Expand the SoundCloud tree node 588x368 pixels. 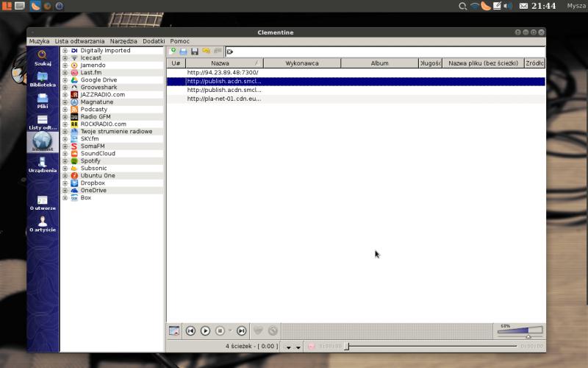point(65,154)
